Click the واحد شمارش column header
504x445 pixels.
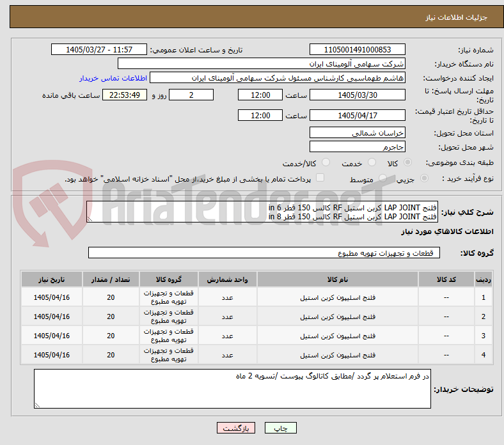pos(227,279)
